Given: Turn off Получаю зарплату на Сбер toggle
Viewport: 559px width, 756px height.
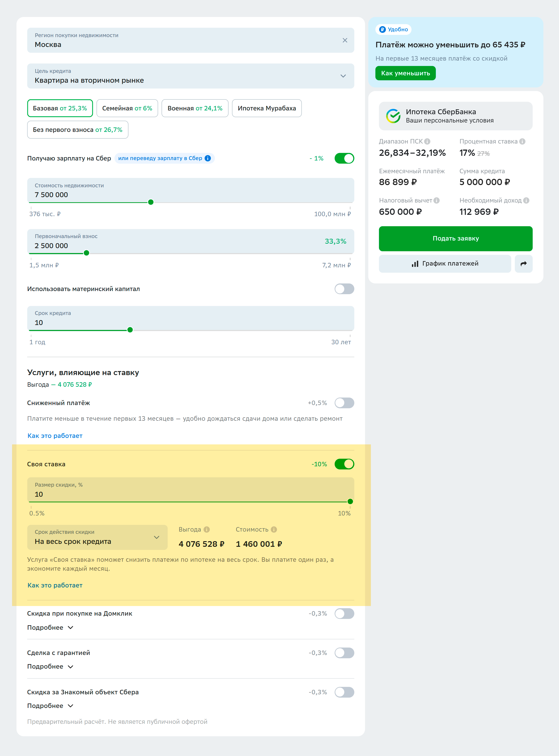Looking at the screenshot, I should click(344, 158).
